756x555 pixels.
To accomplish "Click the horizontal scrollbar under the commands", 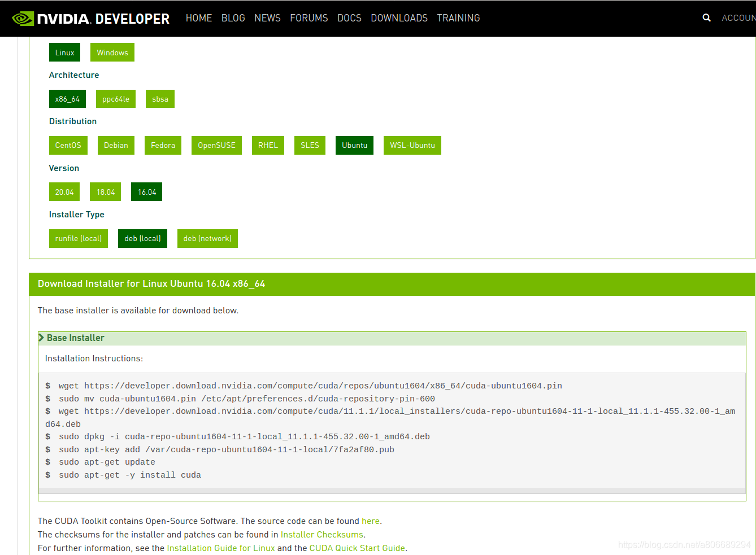I will [x=392, y=491].
